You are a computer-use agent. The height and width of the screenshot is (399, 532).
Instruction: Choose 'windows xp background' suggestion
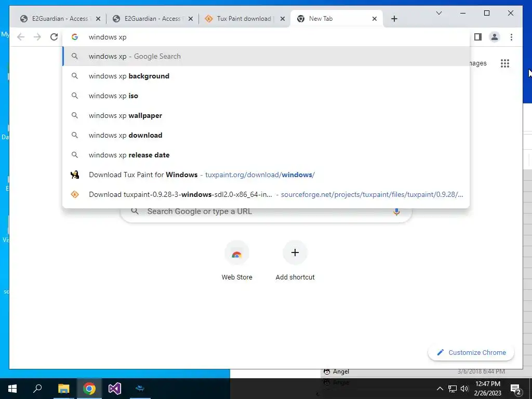[x=267, y=76]
